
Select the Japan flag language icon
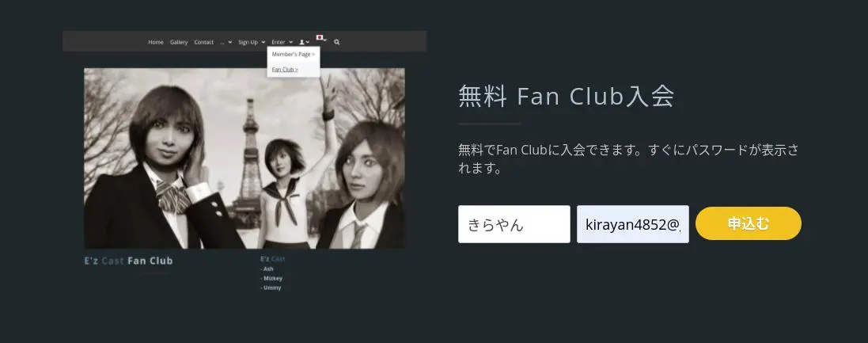[x=320, y=38]
